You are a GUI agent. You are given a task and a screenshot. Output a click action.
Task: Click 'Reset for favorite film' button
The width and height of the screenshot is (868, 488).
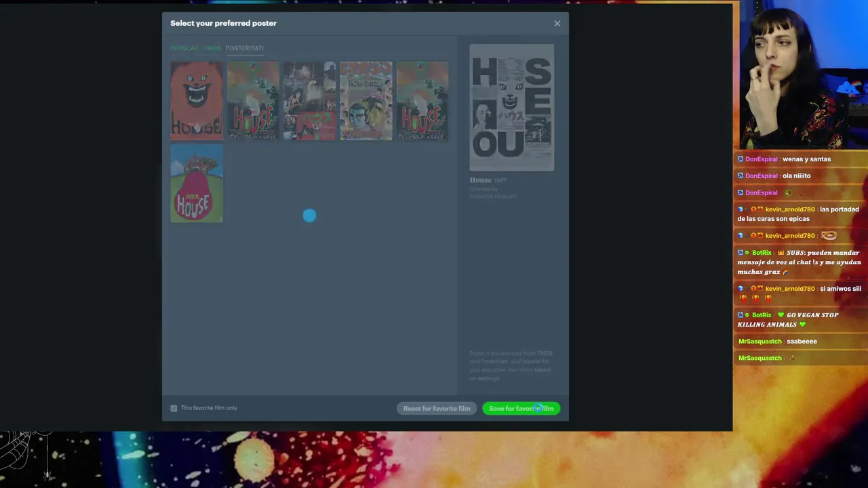[437, 408]
